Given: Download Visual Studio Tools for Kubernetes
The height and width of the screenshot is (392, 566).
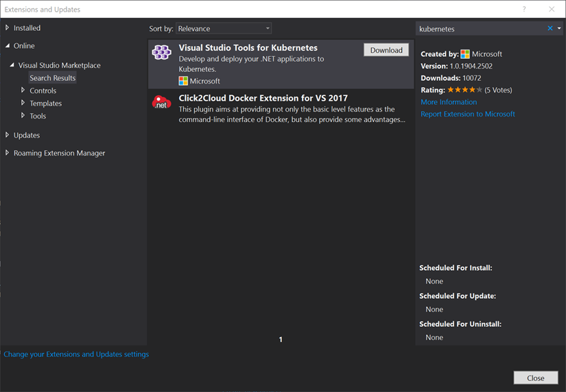Looking at the screenshot, I should [386, 50].
